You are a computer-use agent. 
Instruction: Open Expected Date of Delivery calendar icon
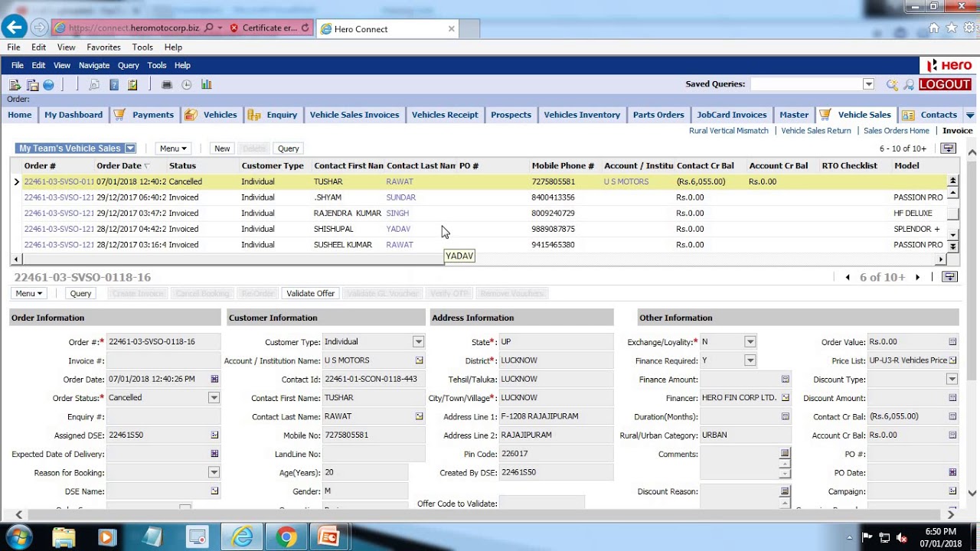pos(214,454)
